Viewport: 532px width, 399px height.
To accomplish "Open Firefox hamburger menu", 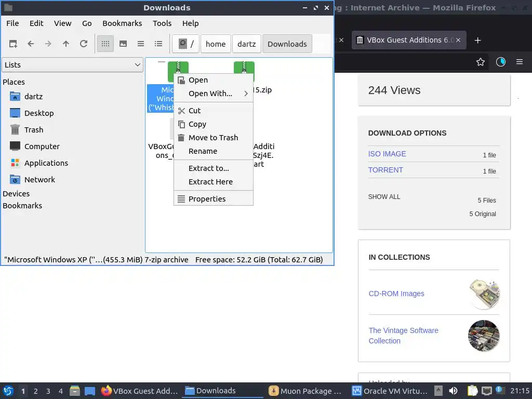I will pyautogui.click(x=520, y=62).
